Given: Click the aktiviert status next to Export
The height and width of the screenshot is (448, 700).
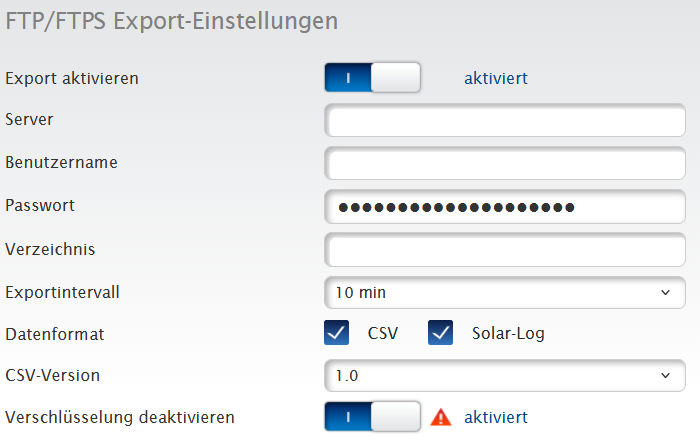Looking at the screenshot, I should (x=496, y=78).
